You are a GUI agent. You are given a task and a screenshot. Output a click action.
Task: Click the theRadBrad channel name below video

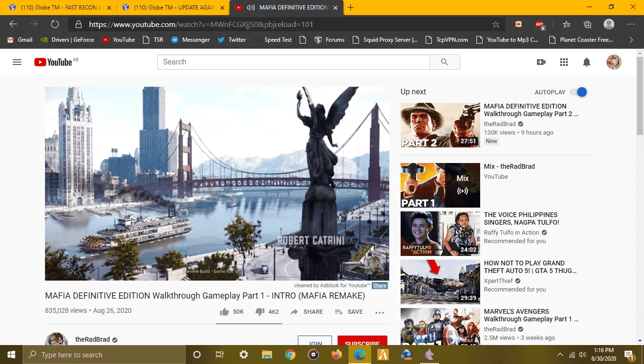92,339
